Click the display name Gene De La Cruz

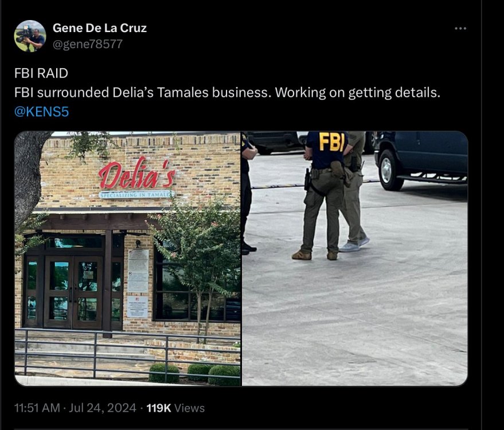(x=100, y=28)
